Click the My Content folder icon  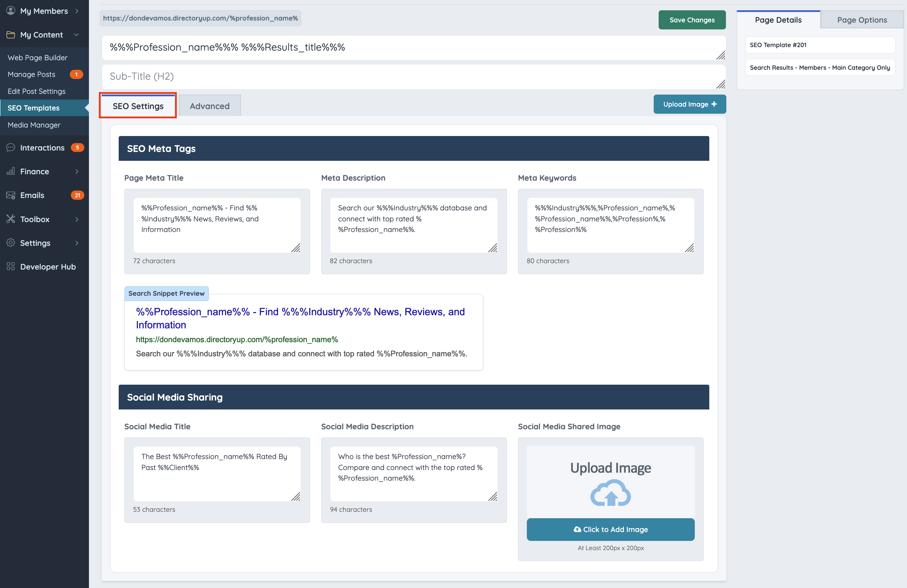click(x=11, y=35)
